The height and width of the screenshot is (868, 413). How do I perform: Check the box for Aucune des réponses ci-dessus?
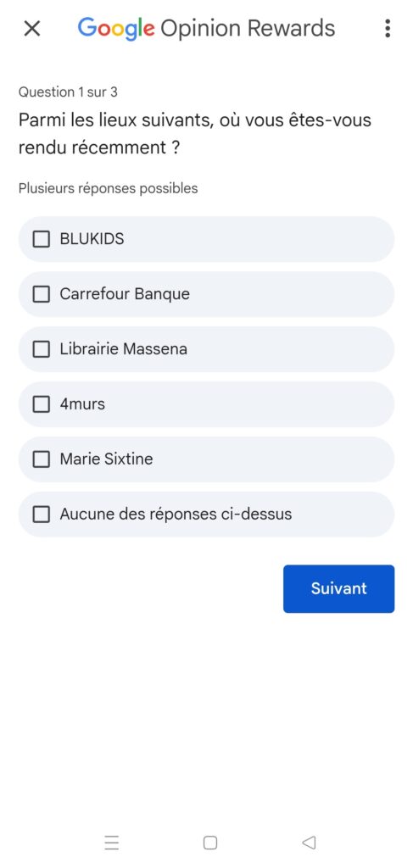point(41,515)
